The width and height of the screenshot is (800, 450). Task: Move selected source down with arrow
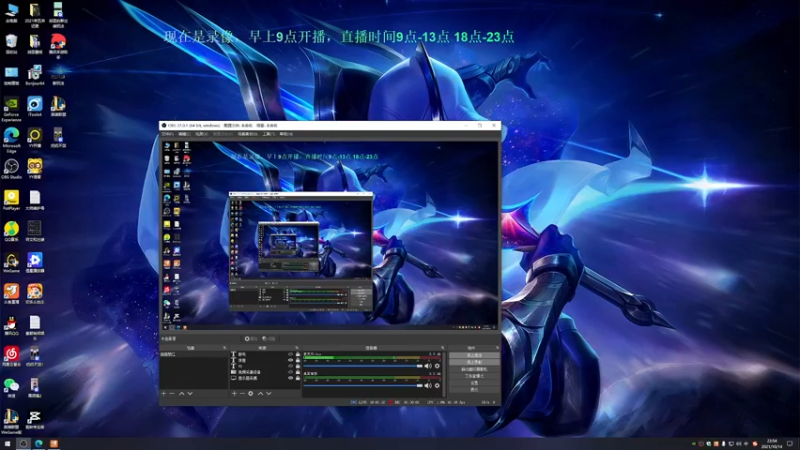tap(268, 393)
